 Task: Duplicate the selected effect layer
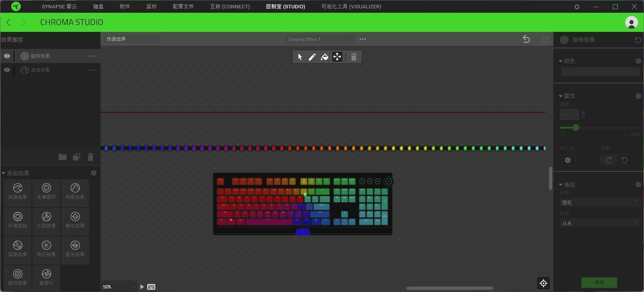[77, 157]
